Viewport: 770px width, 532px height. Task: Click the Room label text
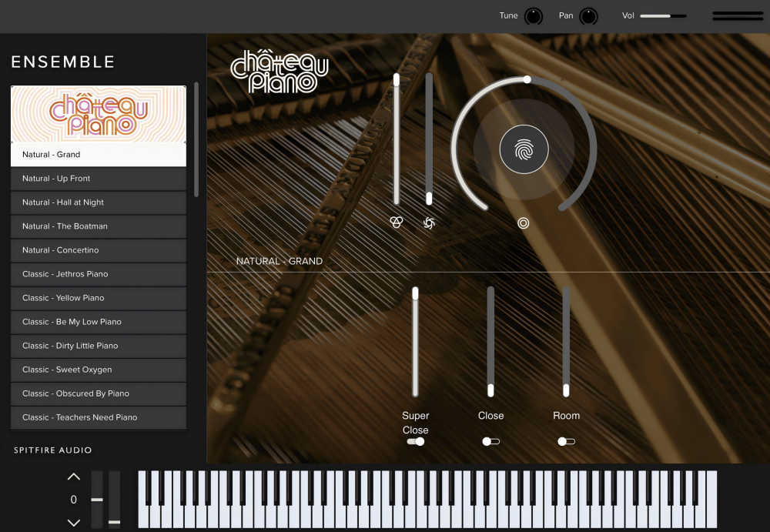click(566, 416)
